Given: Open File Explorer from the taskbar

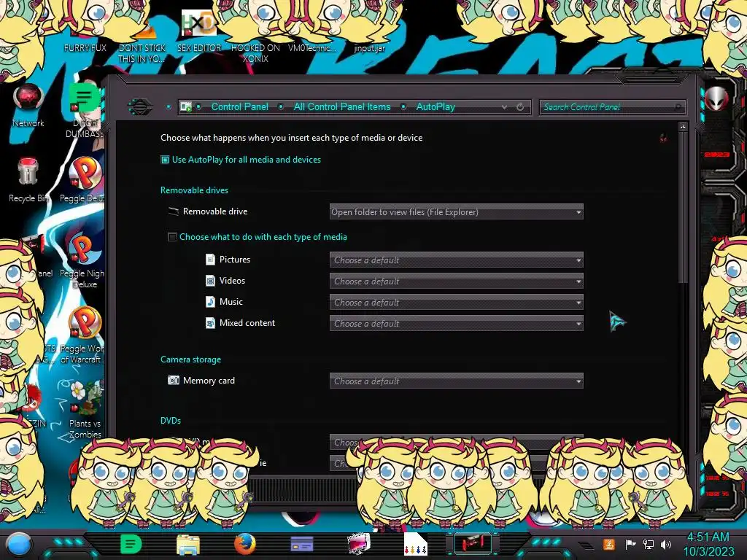Looking at the screenshot, I should tap(188, 545).
